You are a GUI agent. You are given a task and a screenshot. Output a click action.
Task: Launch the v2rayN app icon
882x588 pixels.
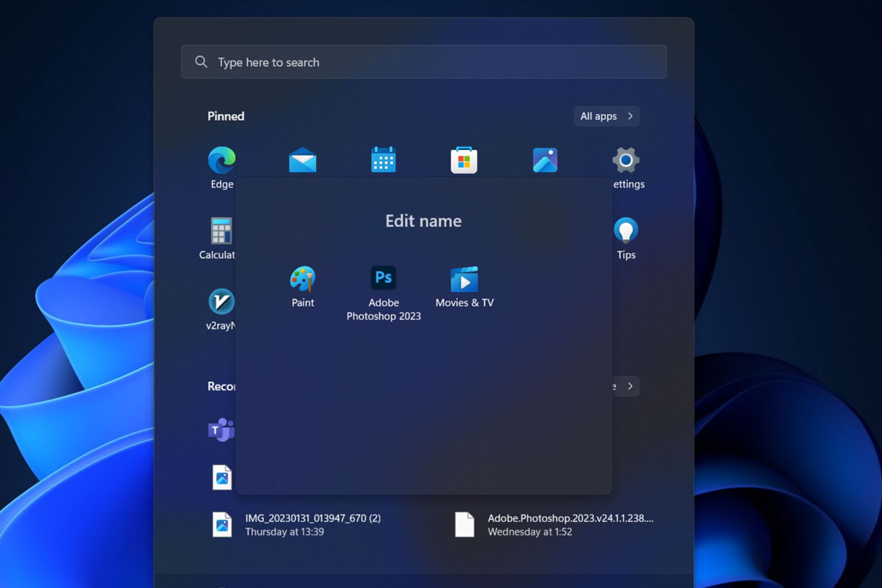click(221, 301)
